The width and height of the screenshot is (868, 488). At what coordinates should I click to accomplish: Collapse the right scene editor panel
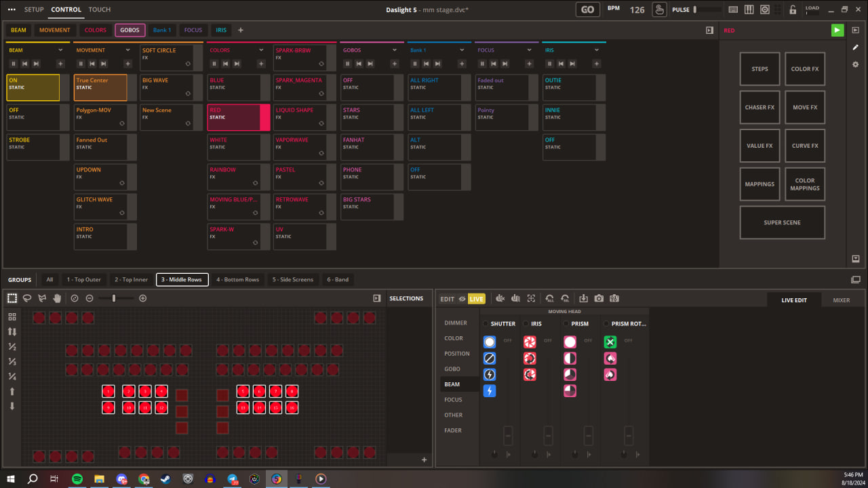click(709, 30)
